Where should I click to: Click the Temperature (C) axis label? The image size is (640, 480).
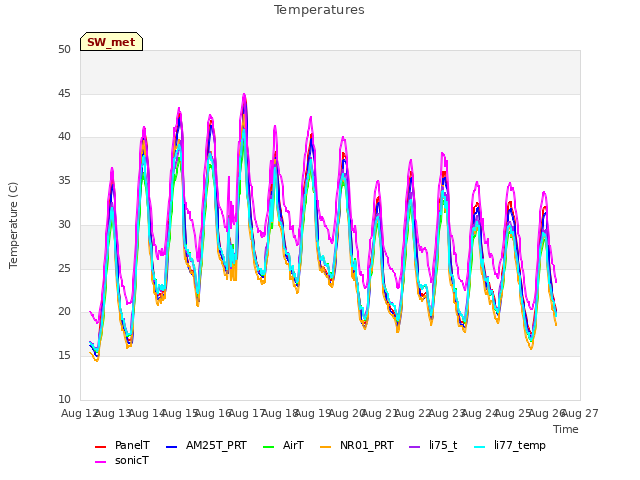pos(13,225)
